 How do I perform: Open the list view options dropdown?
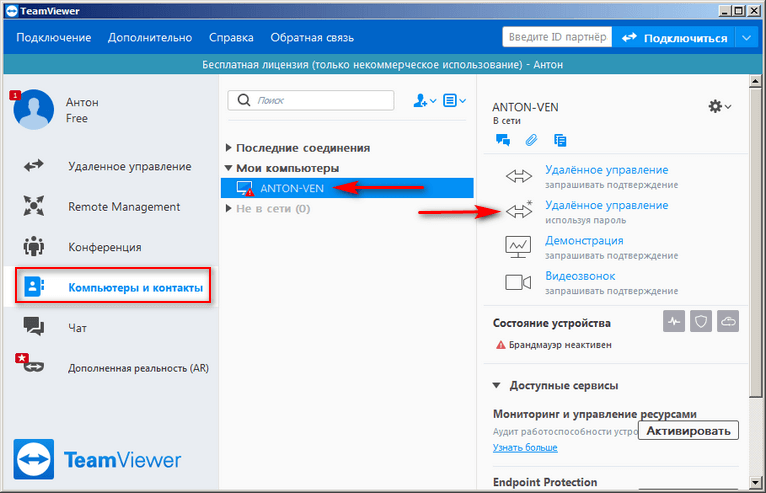click(454, 101)
